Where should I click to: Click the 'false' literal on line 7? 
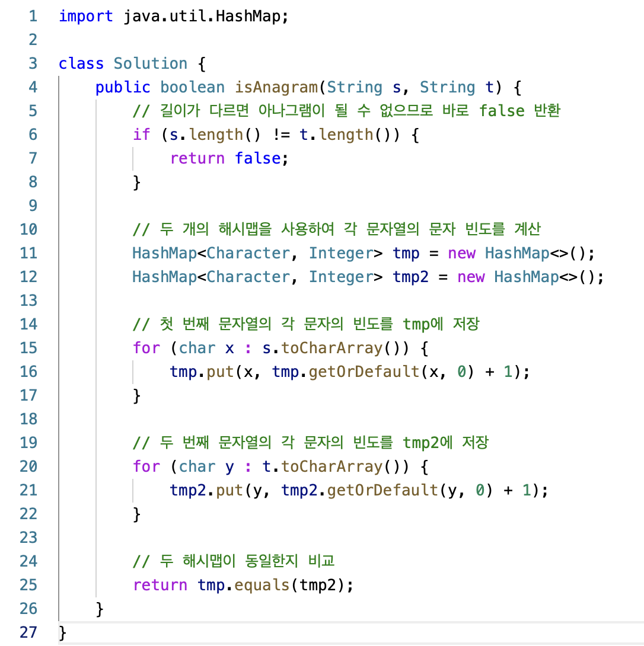coord(258,158)
